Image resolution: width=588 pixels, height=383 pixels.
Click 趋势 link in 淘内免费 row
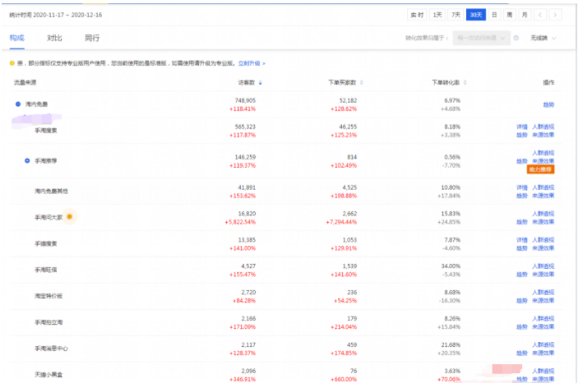coord(549,105)
